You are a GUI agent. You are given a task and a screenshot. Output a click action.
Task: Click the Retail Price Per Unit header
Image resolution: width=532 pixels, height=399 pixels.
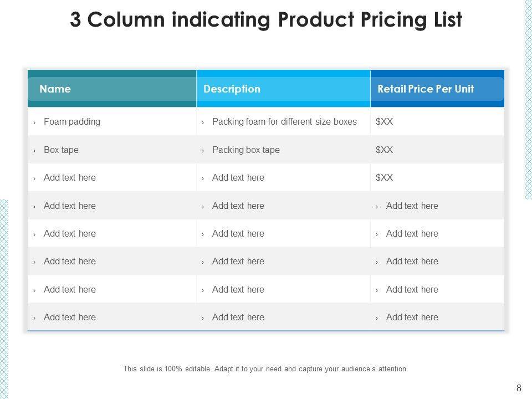425,89
